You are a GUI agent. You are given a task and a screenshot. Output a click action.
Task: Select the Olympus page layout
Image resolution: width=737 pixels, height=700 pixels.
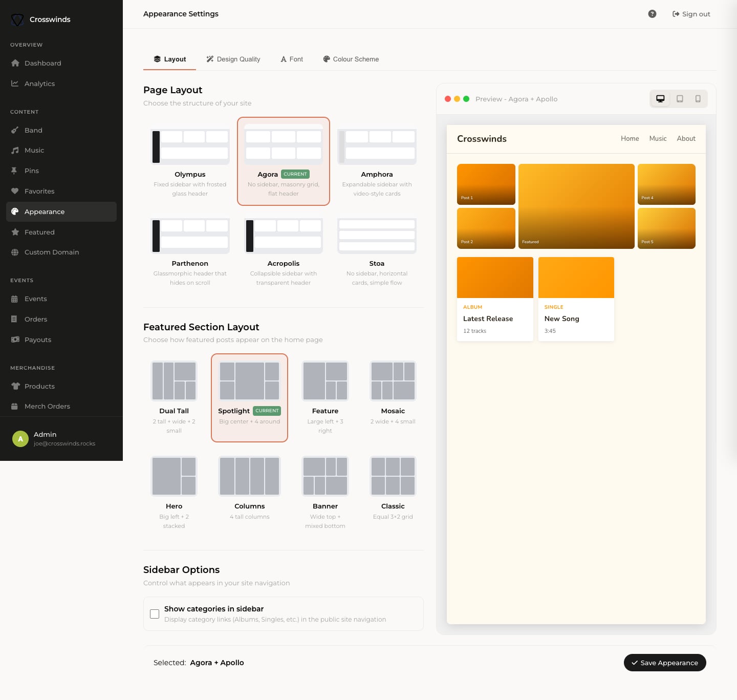click(x=190, y=161)
